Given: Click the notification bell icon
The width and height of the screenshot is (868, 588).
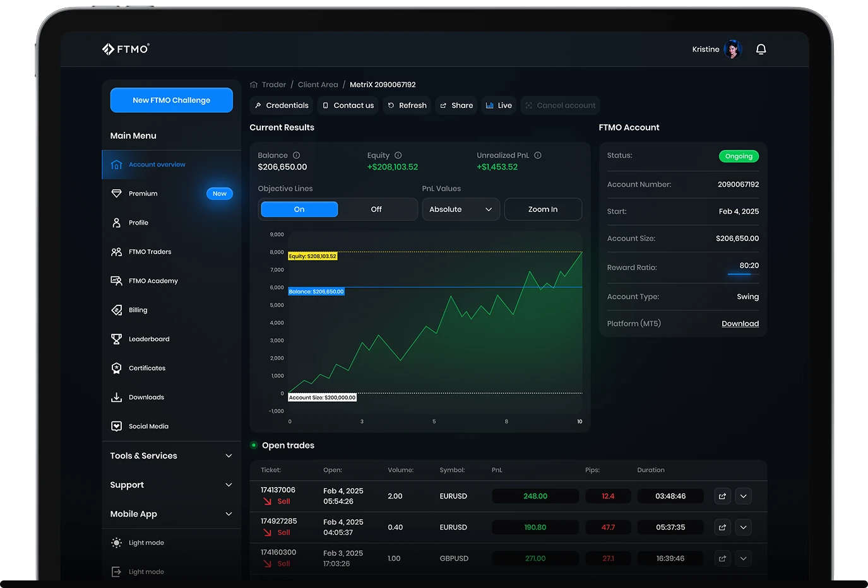Looking at the screenshot, I should click(x=761, y=49).
